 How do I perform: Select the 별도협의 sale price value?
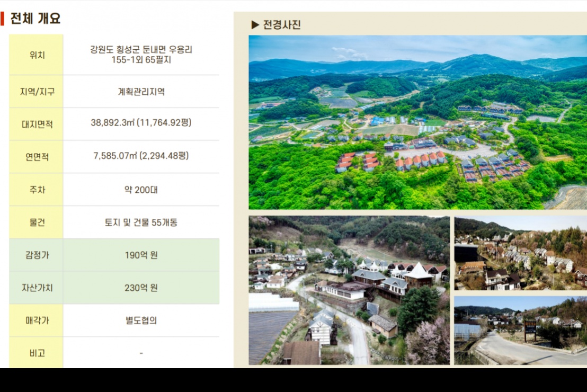click(x=141, y=320)
